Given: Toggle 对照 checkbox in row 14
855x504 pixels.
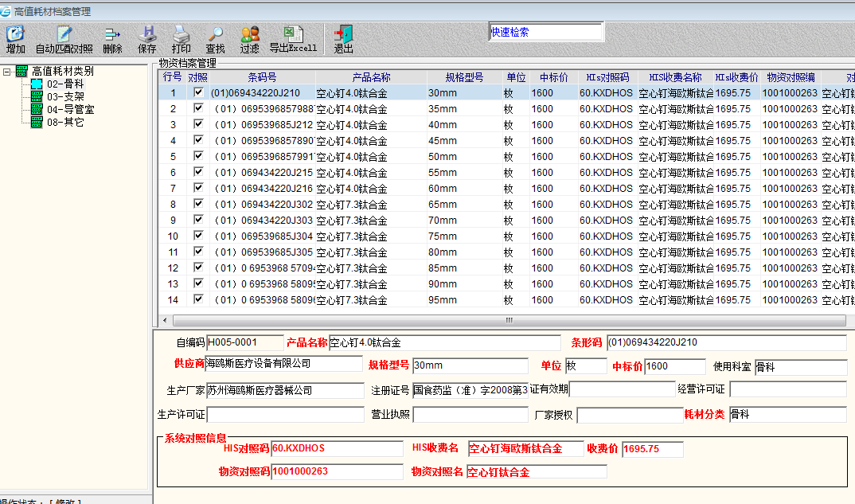Looking at the screenshot, I should tap(198, 299).
